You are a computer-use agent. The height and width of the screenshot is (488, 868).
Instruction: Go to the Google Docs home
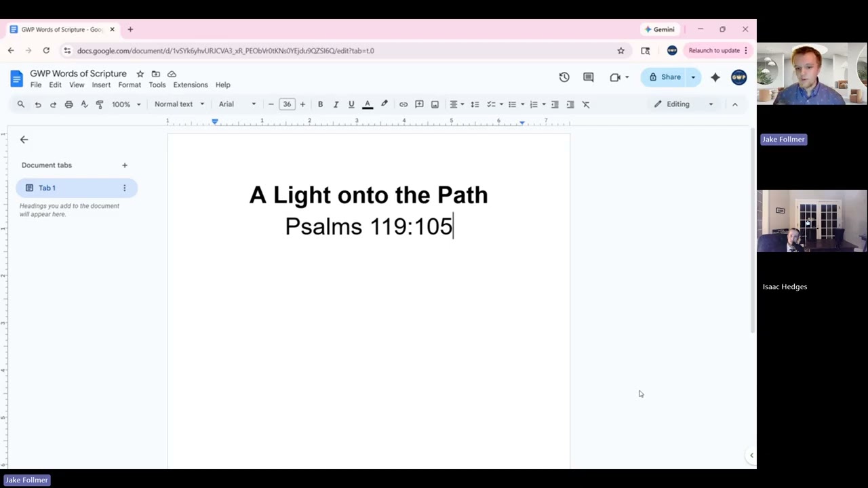pos(16,78)
